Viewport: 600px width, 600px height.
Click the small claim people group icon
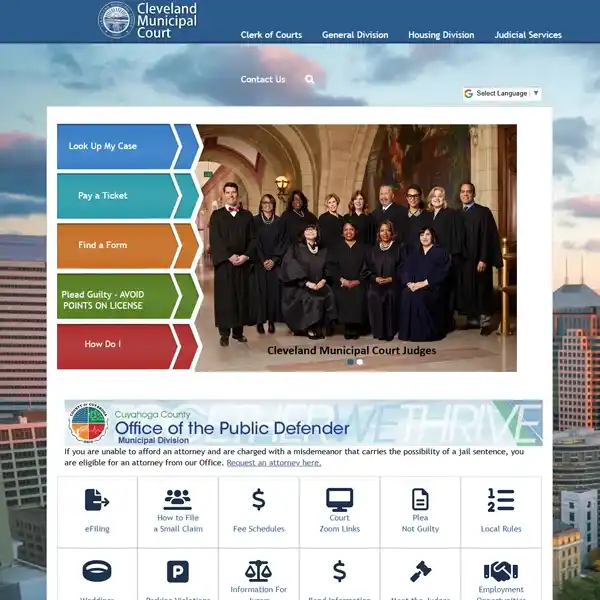click(178, 499)
